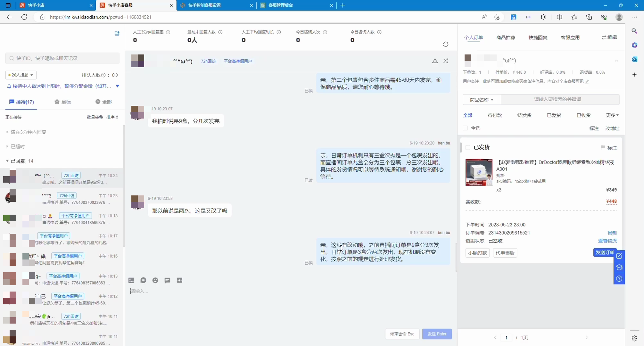Click the transfer conversation shuffle icon
644x346 pixels.
pos(446,61)
